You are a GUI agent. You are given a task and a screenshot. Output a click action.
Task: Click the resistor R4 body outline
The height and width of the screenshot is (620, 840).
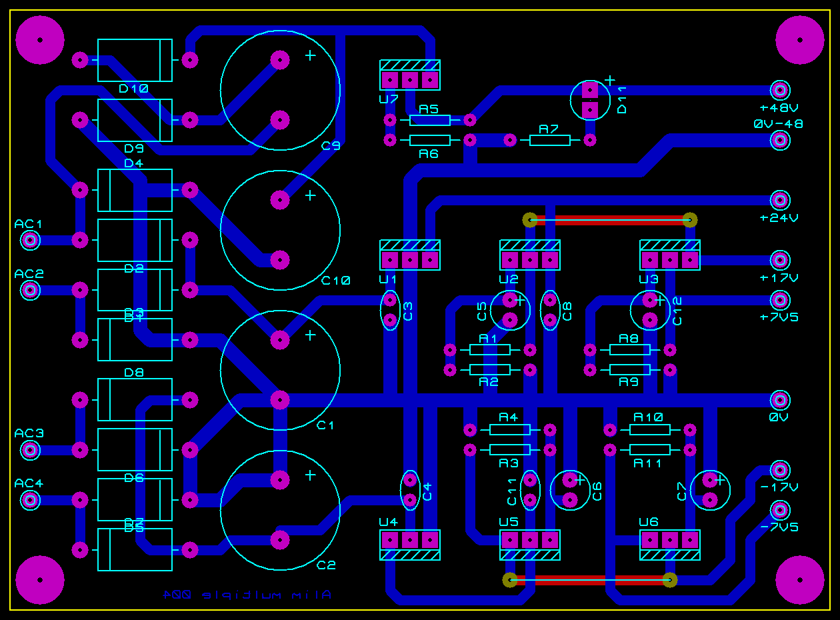coord(510,429)
